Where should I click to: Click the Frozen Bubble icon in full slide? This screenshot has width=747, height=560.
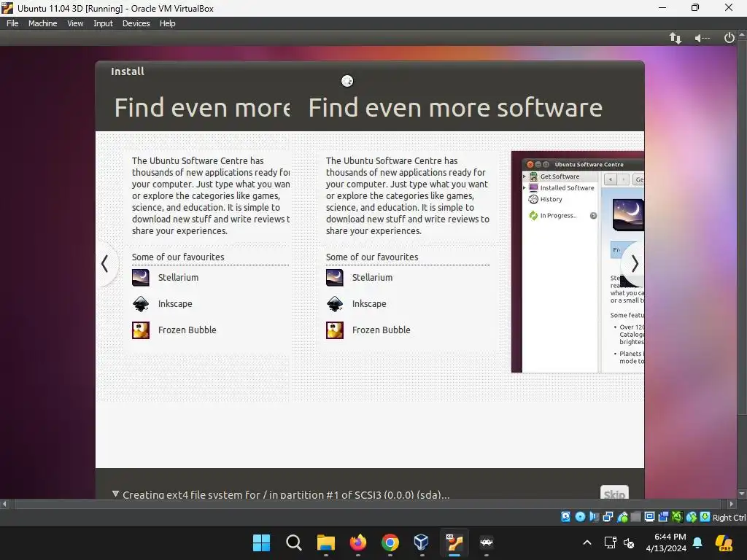(334, 330)
